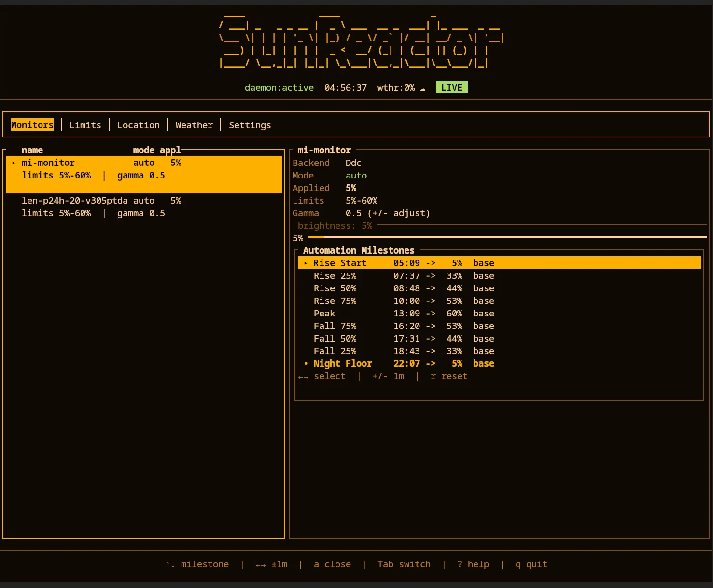Click the cloud weather icon in header

423,88
